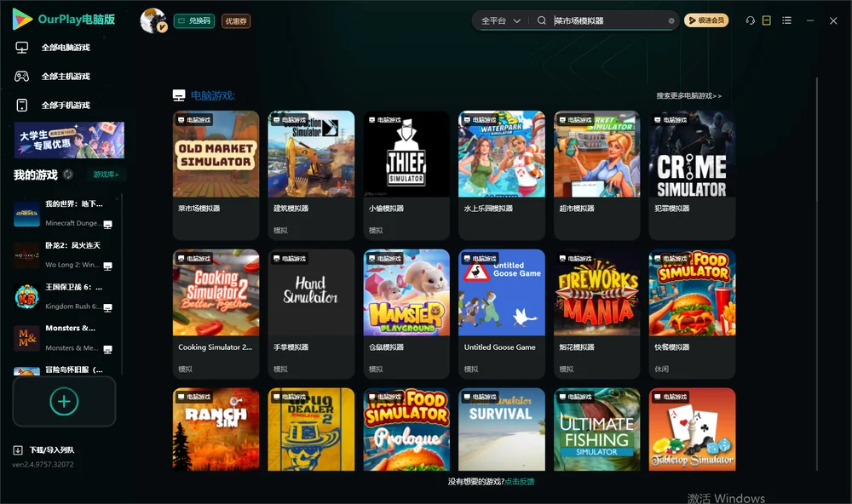Click the 兑换码 redeem code button
The width and height of the screenshot is (852, 504).
(x=194, y=21)
